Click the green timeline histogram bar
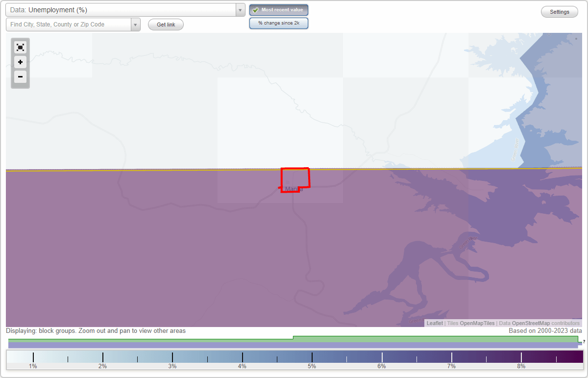588x378 pixels. click(293, 339)
